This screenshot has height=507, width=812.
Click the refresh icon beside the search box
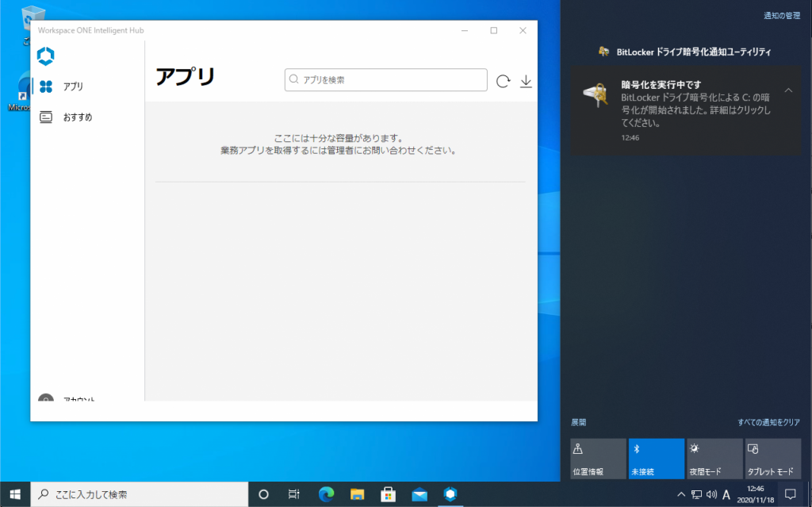point(503,80)
